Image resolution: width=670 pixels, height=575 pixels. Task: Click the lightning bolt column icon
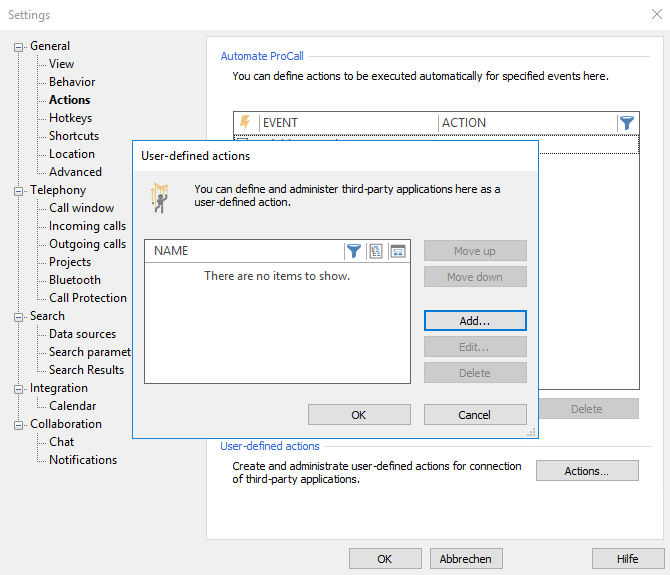[246, 123]
